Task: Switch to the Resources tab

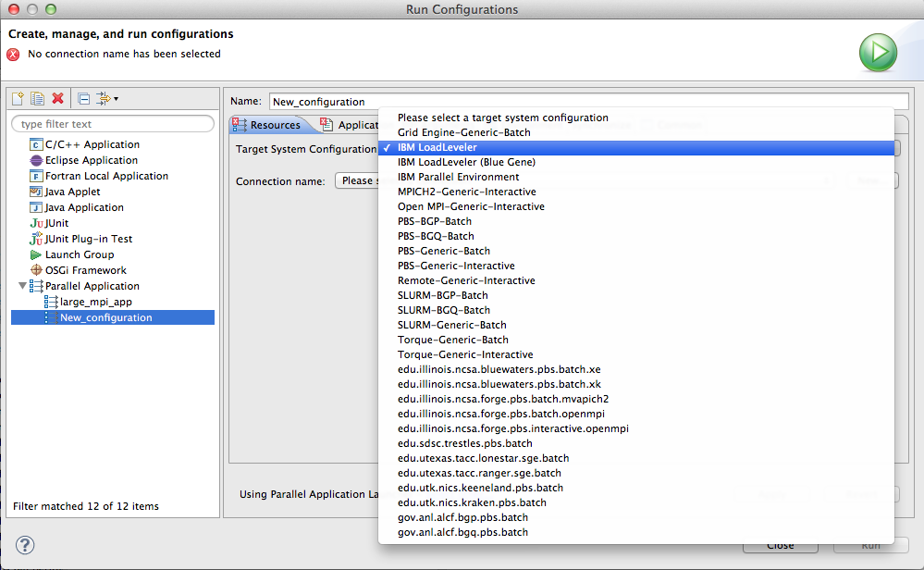Action: point(267,124)
